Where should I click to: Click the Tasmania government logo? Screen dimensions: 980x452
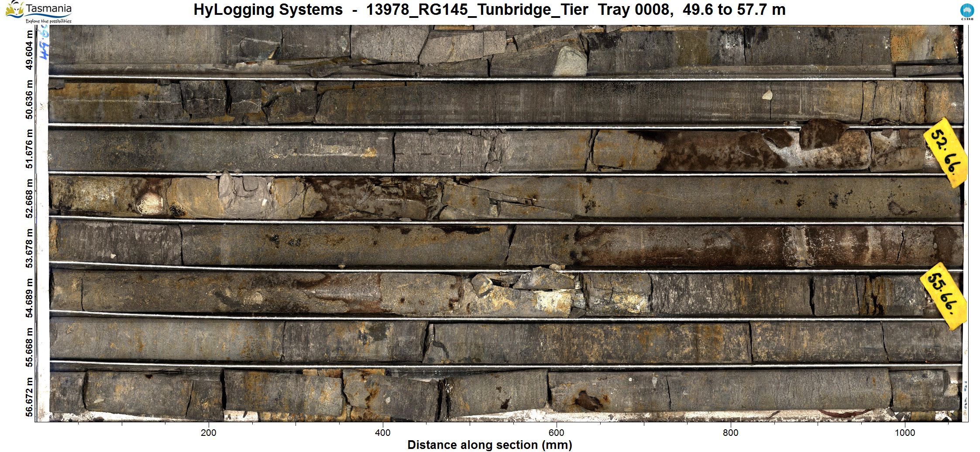tap(39, 12)
